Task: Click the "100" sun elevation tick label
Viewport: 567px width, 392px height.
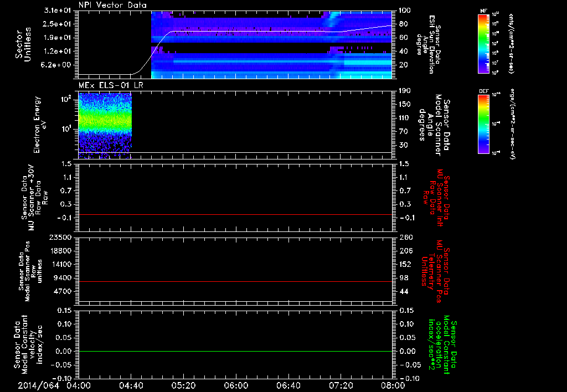Action: click(405, 11)
